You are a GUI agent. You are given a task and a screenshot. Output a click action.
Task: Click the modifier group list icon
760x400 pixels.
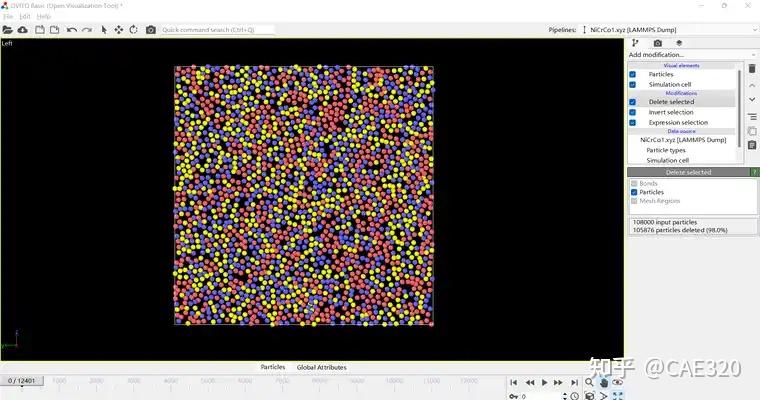(752, 117)
